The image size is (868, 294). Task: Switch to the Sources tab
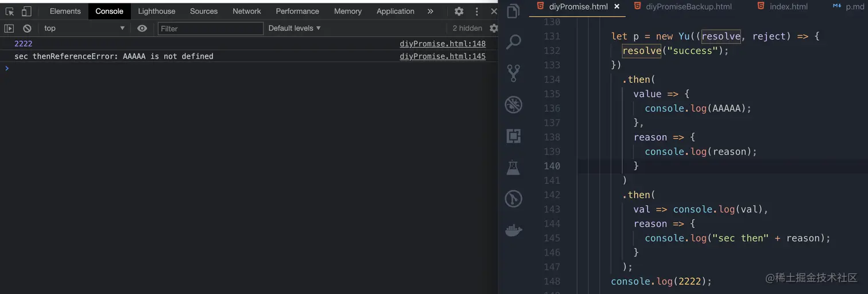[x=204, y=11]
